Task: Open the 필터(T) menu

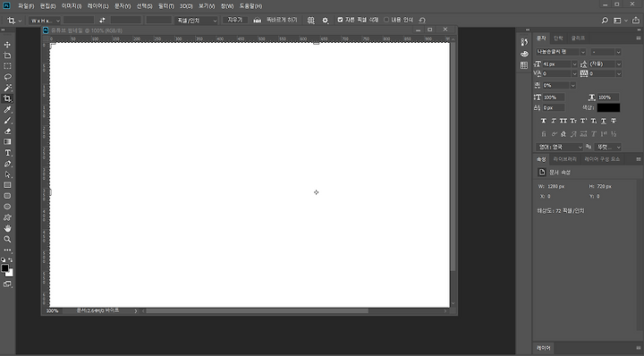Action: 166,6
